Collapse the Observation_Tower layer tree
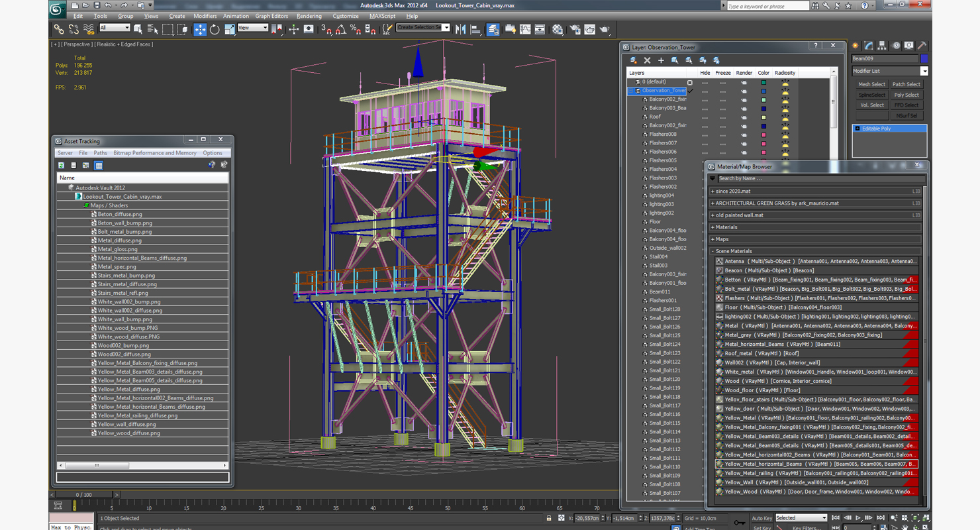This screenshot has height=530, width=980. pyautogui.click(x=632, y=91)
